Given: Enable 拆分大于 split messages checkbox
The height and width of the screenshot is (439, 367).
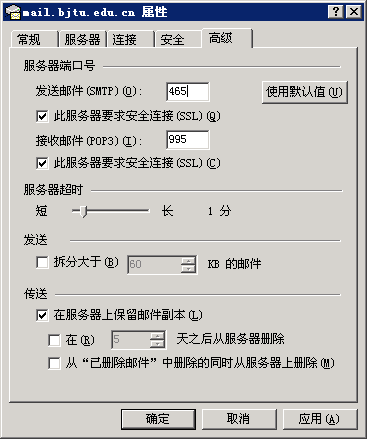Looking at the screenshot, I should pyautogui.click(x=42, y=262).
